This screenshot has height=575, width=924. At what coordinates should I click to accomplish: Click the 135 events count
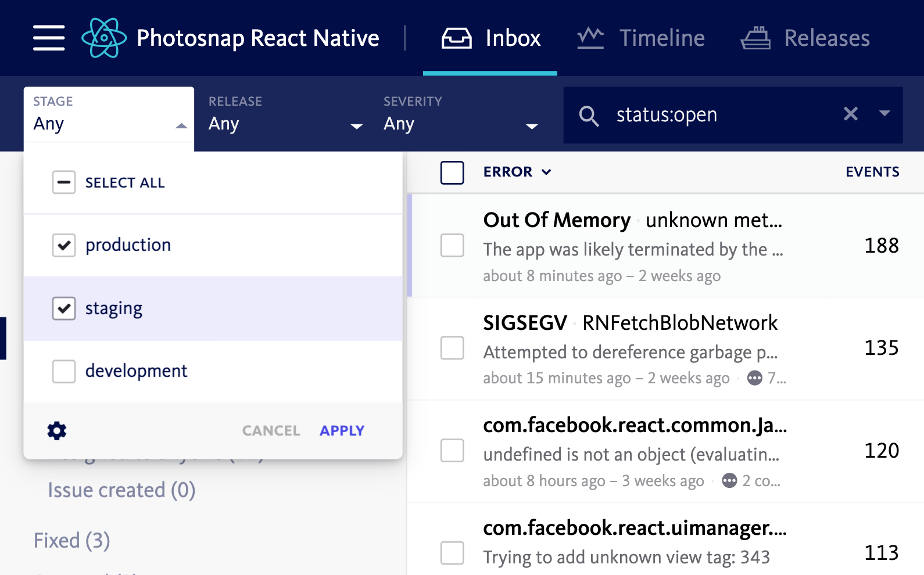(x=882, y=348)
